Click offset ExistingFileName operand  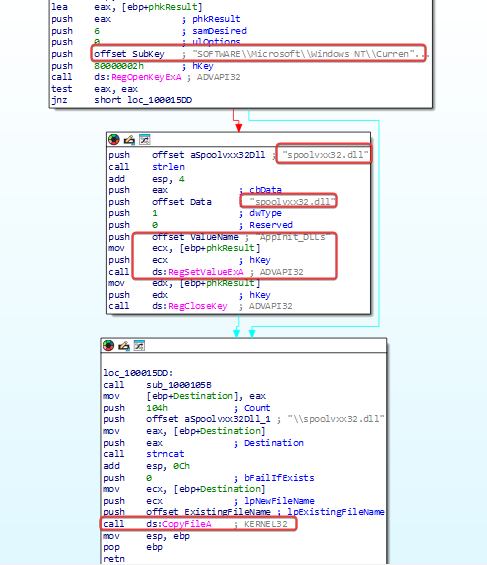click(208, 512)
